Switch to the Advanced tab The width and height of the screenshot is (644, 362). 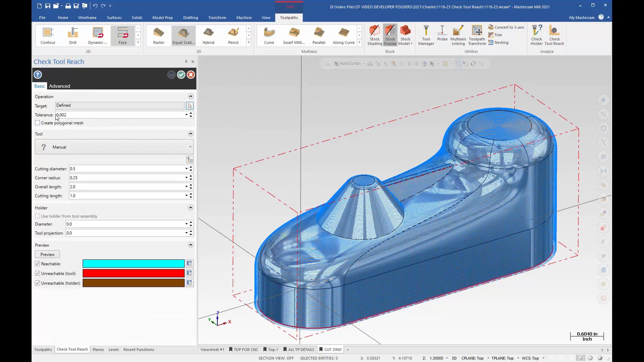[59, 86]
